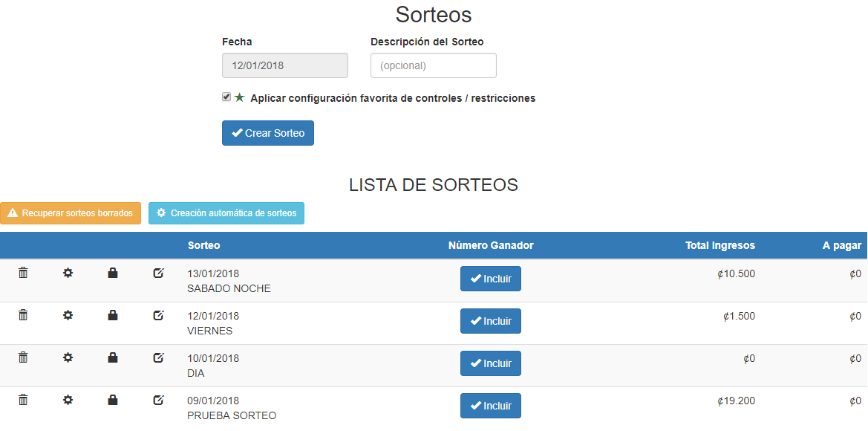Focus the Descripción del Sorteo field
Image resolution: width=868 pixels, height=431 pixels.
434,65
